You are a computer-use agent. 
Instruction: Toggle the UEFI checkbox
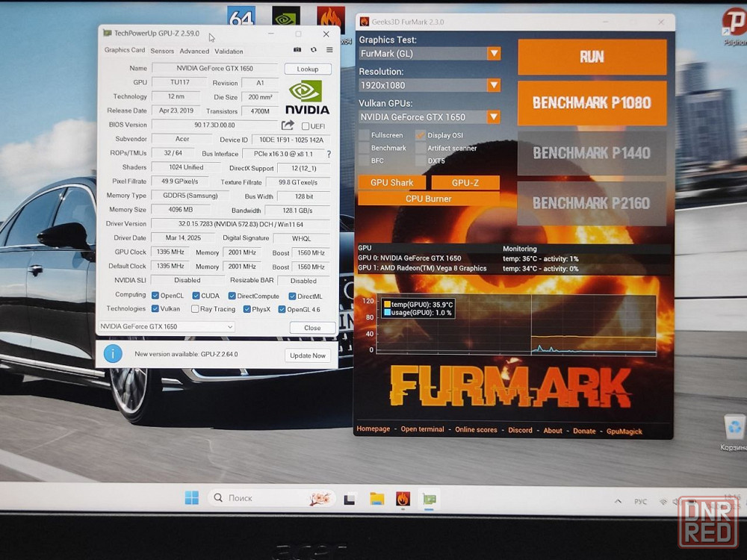click(x=306, y=126)
